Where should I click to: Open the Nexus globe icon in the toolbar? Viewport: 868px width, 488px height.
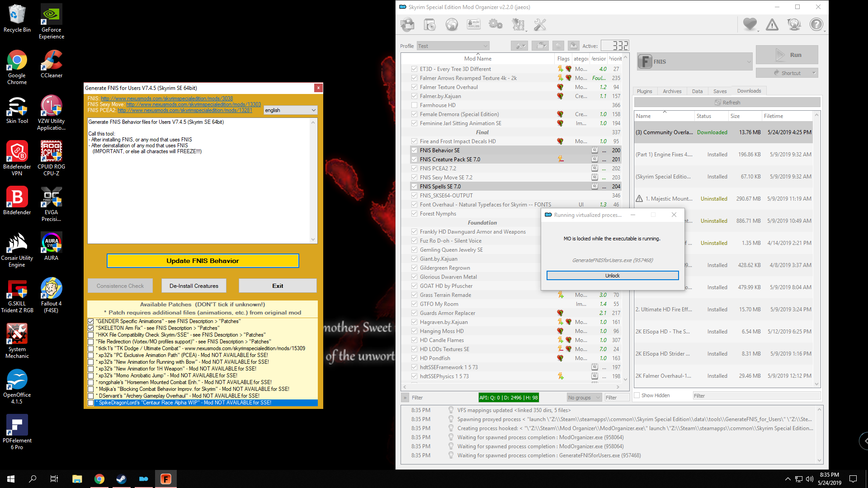coord(452,24)
